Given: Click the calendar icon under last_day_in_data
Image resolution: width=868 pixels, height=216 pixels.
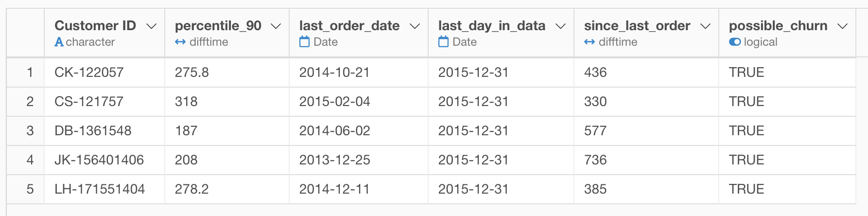Looking at the screenshot, I should coord(444,42).
